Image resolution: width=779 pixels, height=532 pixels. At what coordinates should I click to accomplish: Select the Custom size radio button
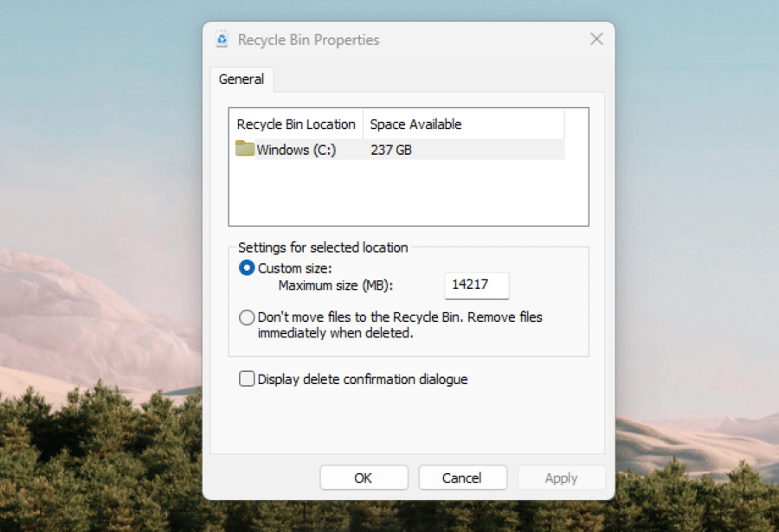pyautogui.click(x=247, y=269)
